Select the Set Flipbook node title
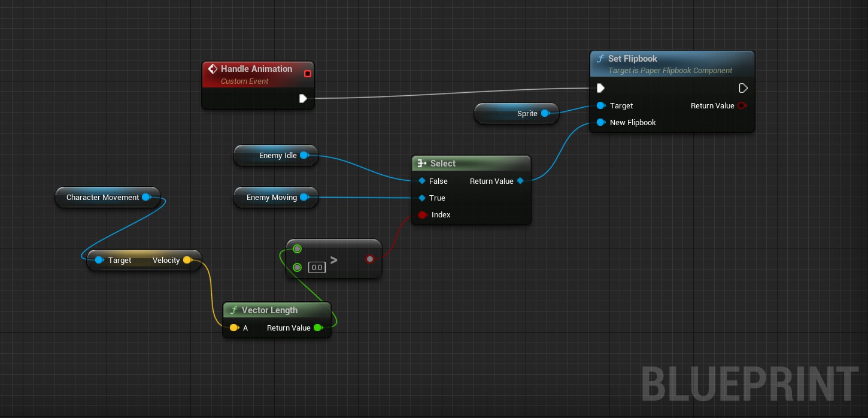Screen dimensions: 868x418 click(x=632, y=59)
